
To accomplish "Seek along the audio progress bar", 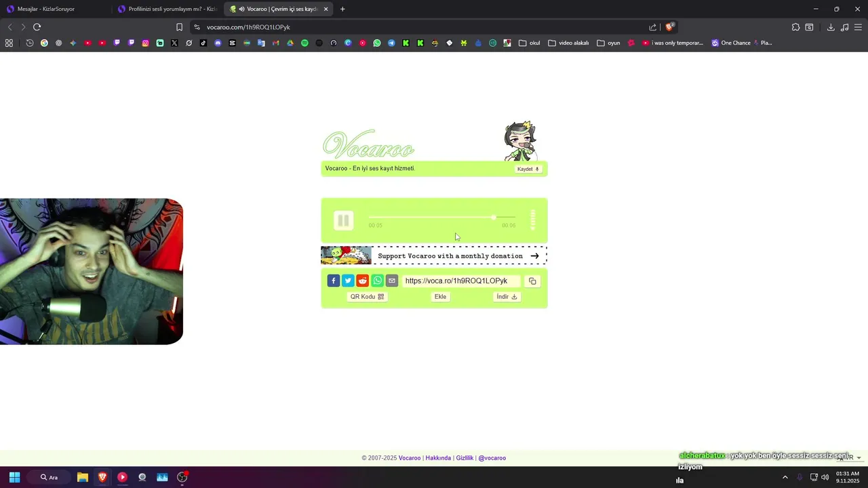I will [441, 217].
